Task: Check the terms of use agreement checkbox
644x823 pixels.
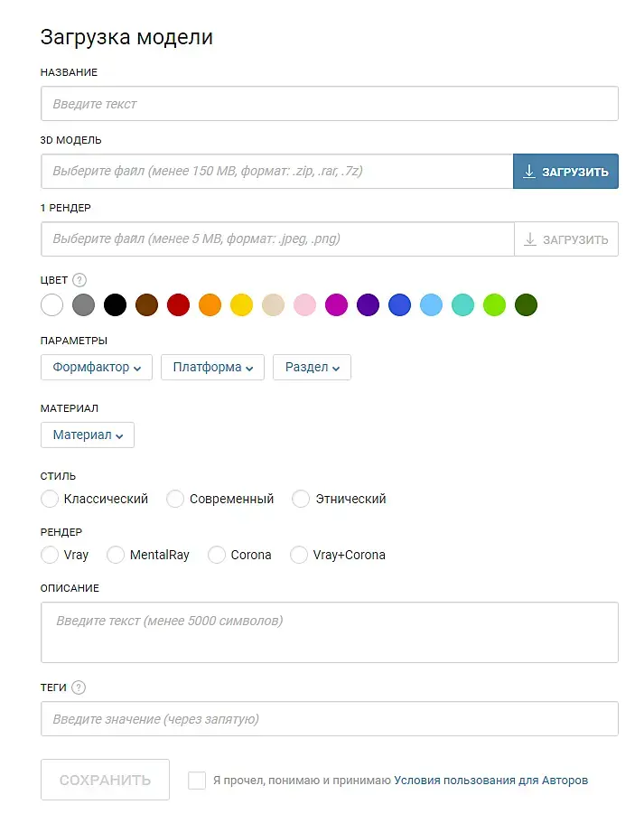Action: point(197,781)
